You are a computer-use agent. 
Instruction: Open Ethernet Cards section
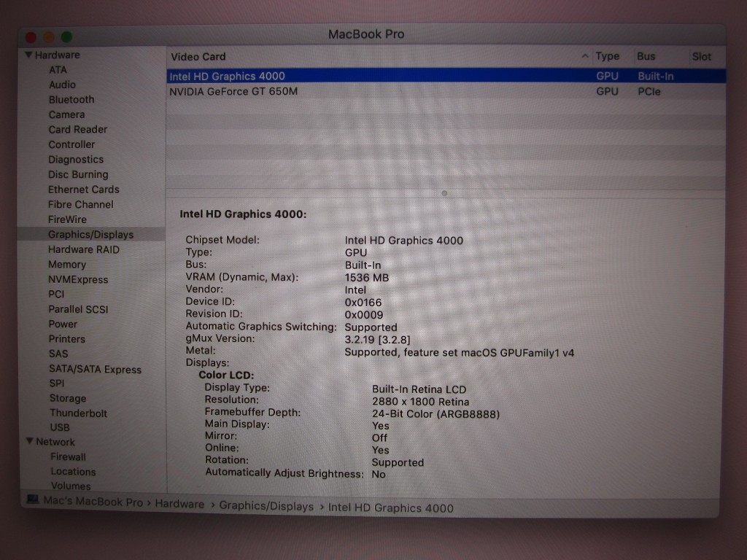[x=84, y=190]
